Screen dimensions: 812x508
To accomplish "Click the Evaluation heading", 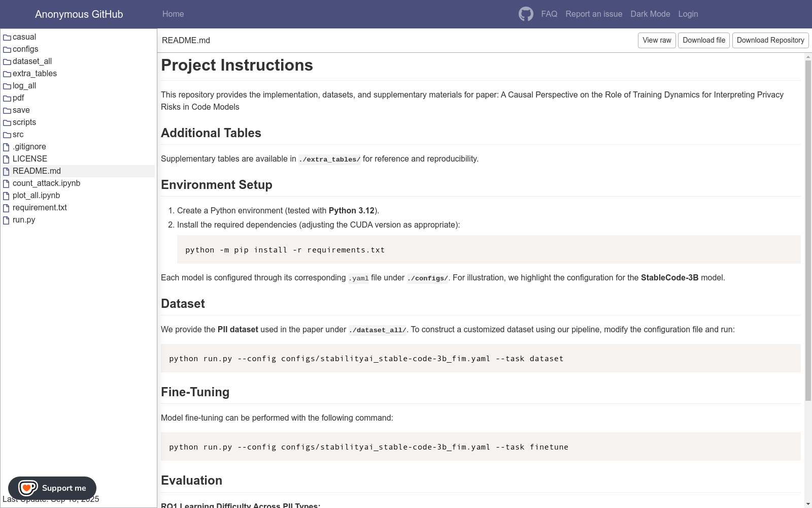I will (x=192, y=480).
